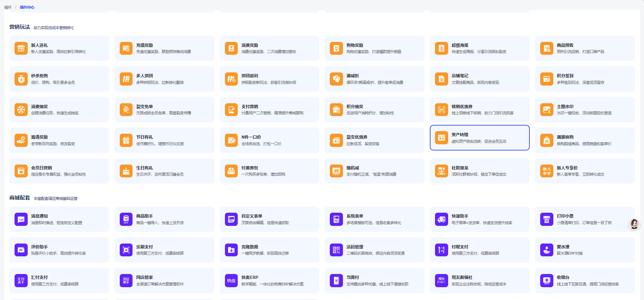The width and height of the screenshot is (644, 300).
Task: Select the 多人拼团 group buying icon
Action: (x=126, y=79)
